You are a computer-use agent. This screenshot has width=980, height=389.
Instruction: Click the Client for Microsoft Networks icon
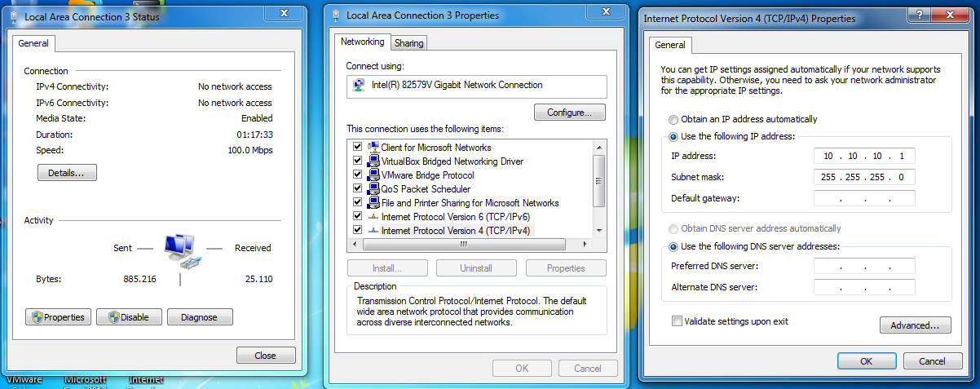click(x=373, y=148)
